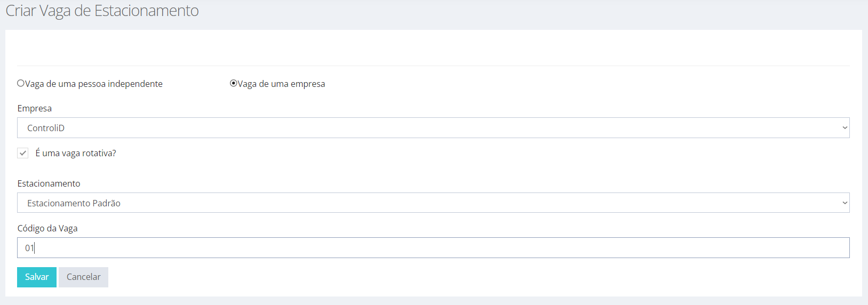868x305 pixels.
Task: Click the "É uma vaga rotativa?" label text
Action: tap(76, 153)
